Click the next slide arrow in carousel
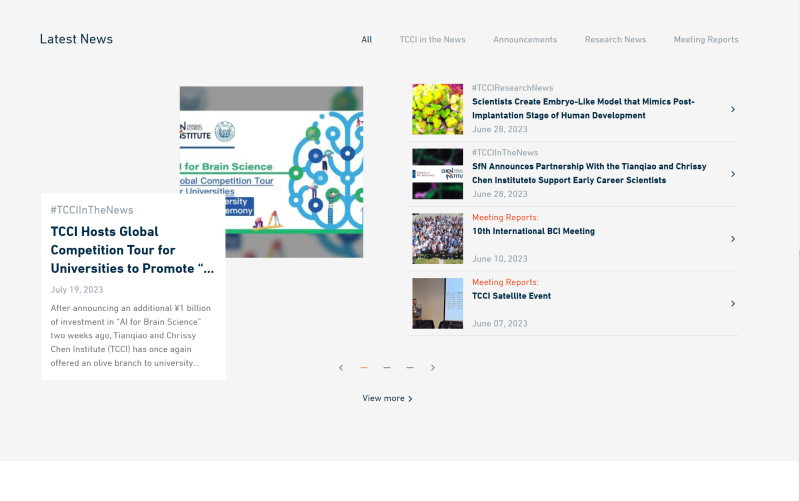Screen dimensions: 800x501 point(433,368)
